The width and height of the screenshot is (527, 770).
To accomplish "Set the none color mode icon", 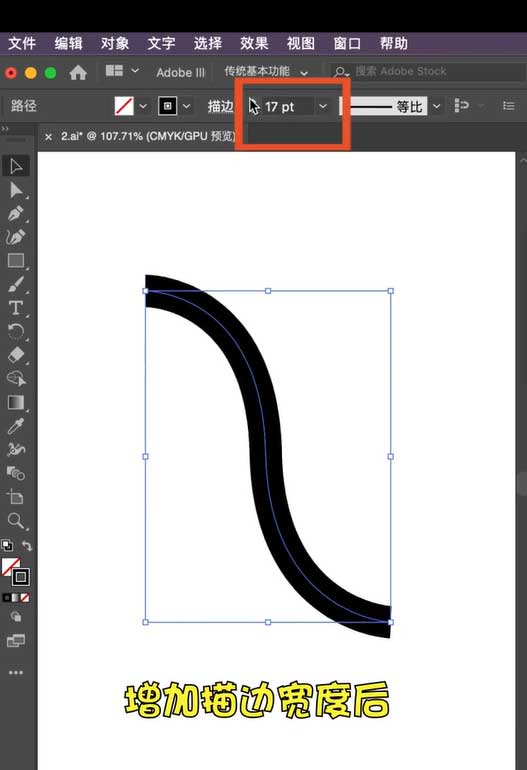I will [x=25, y=598].
